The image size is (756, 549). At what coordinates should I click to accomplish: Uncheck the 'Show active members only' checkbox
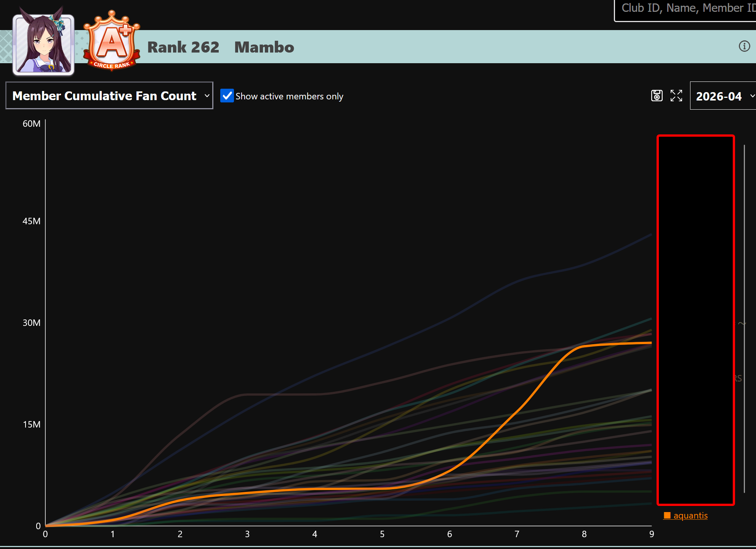tap(227, 96)
